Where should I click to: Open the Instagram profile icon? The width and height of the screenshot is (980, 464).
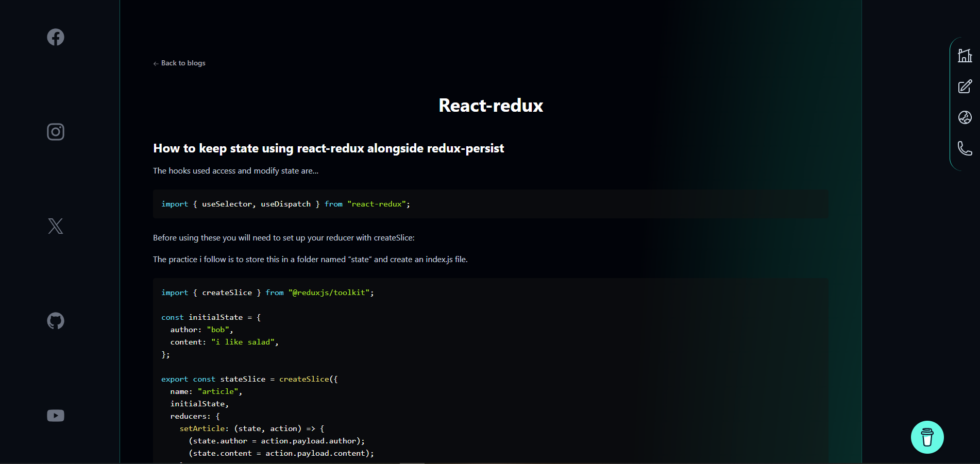click(56, 132)
